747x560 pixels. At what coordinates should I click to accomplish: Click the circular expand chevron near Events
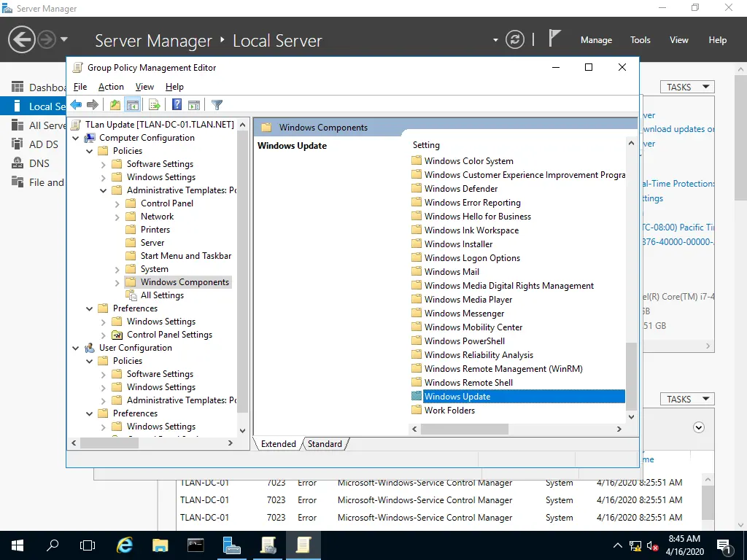coord(698,427)
